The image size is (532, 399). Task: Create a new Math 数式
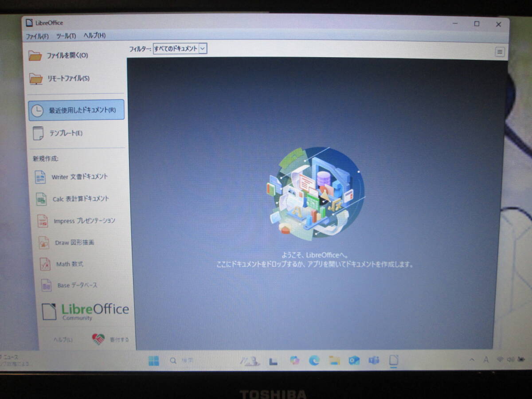[x=62, y=264]
